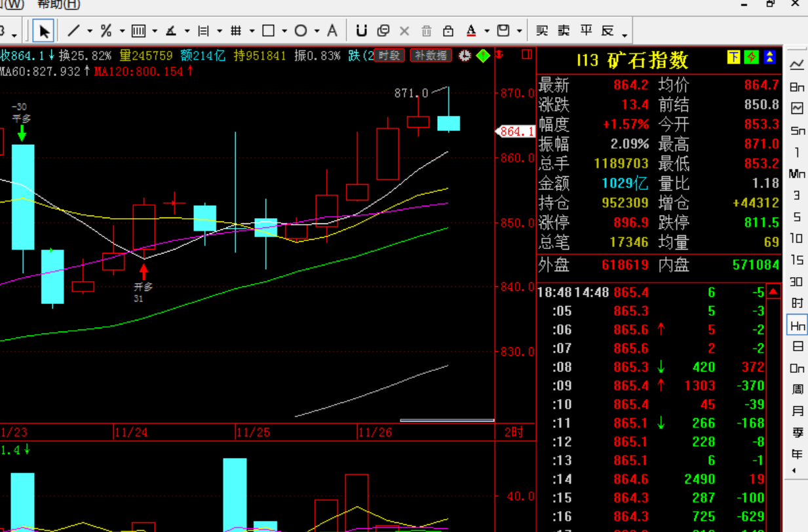Viewport: 808px width, 532px height.
Task: Expand the ellipse tool dropdown arrow
Action: [317, 31]
